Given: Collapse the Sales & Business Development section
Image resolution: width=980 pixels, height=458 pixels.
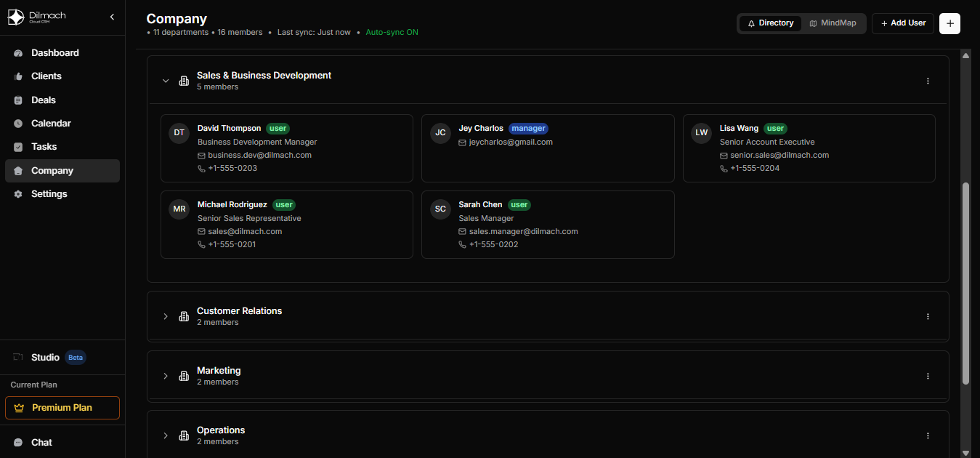Looking at the screenshot, I should 166,81.
